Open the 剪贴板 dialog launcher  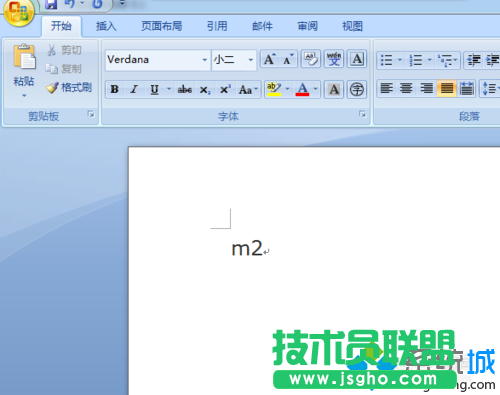pyautogui.click(x=91, y=114)
